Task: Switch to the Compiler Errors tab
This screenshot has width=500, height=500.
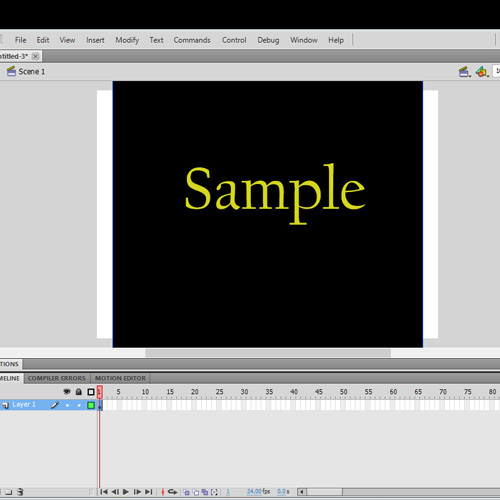Action: 57,378
